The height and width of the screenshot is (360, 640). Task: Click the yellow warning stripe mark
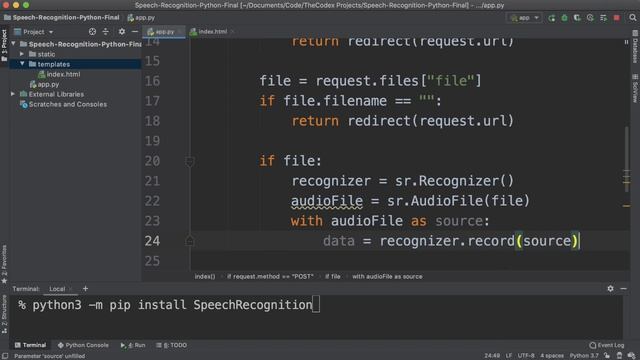[626, 206]
